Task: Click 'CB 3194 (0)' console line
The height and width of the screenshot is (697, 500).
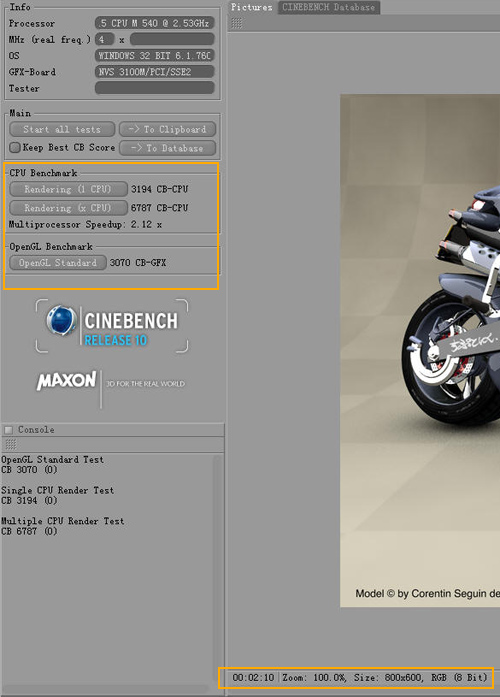Action: coord(29,501)
